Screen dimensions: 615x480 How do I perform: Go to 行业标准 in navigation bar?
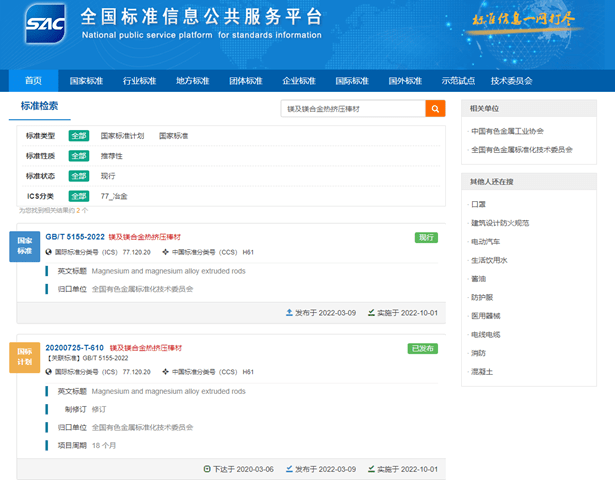point(140,81)
